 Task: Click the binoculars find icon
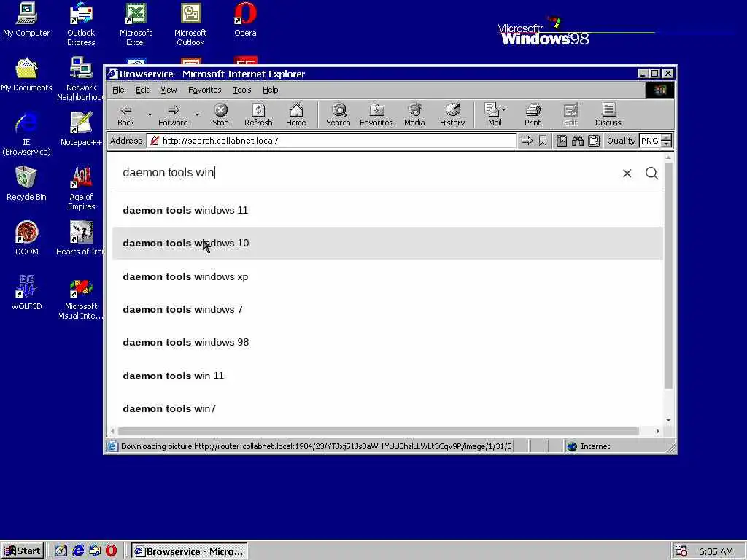(578, 141)
